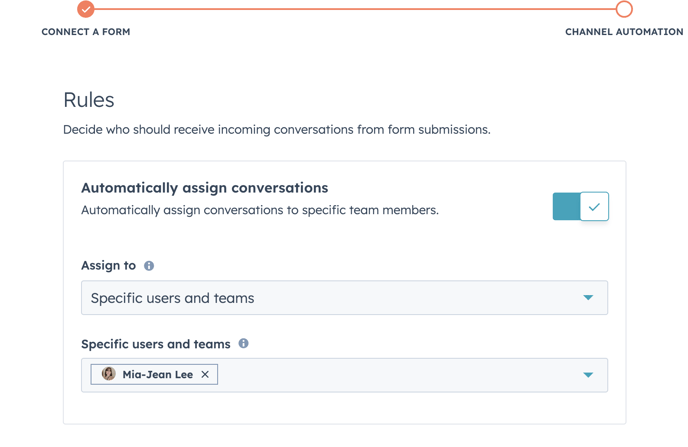This screenshot has width=688, height=447.
Task: Open dropdown showing 'Specific users and teams' value
Action: (344, 297)
